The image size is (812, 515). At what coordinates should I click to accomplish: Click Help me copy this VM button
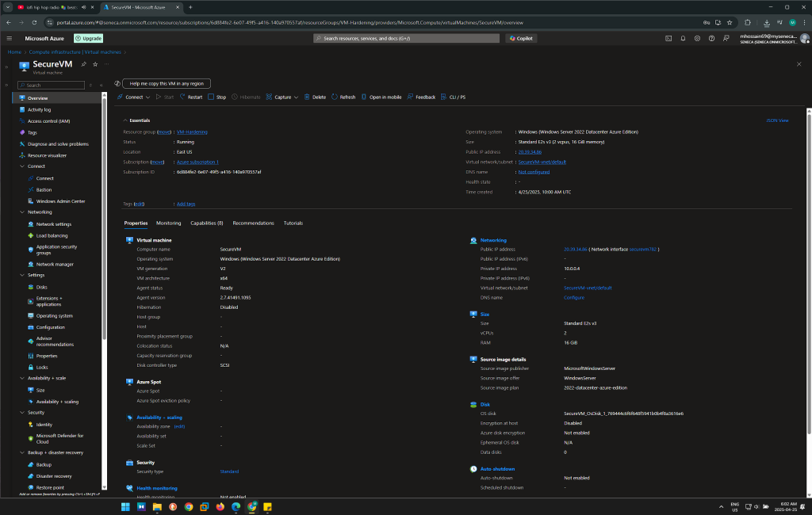point(167,83)
